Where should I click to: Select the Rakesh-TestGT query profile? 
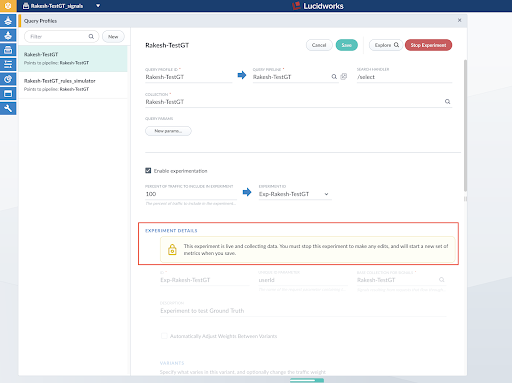(x=73, y=58)
